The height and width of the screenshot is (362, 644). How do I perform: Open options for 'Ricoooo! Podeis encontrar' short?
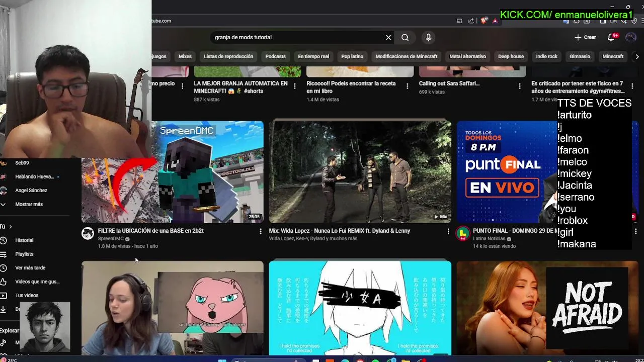[x=408, y=86]
